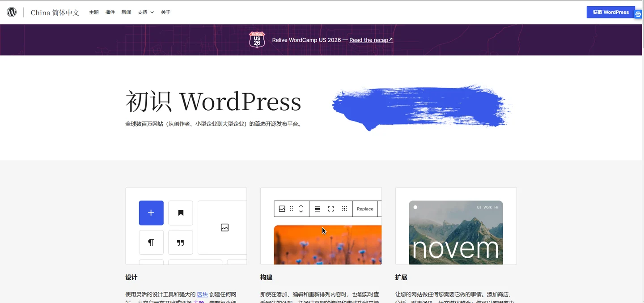644x303 pixels.
Task: Open the 关于 navigation item
Action: point(166,13)
